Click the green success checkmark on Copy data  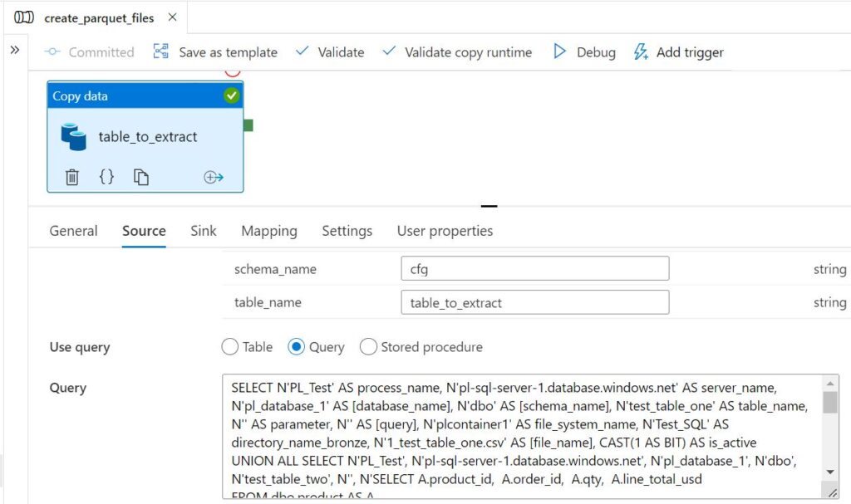231,95
